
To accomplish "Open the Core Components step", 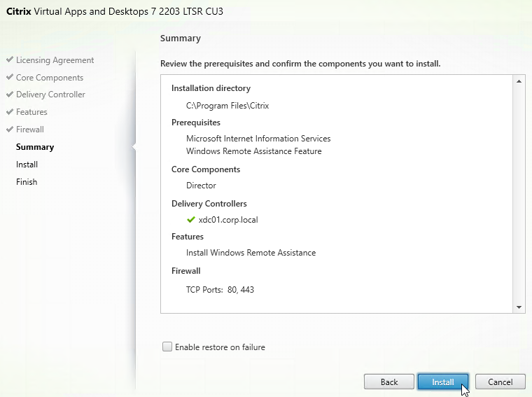I will coord(50,78).
